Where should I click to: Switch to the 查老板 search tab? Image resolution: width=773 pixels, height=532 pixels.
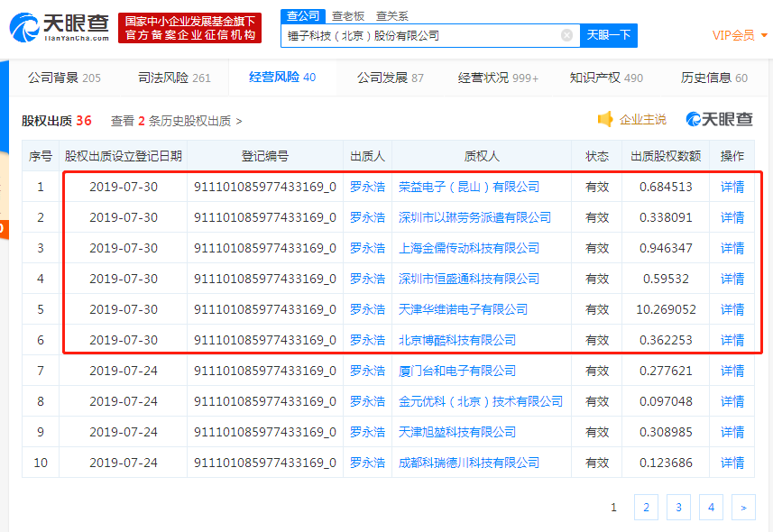(x=348, y=16)
